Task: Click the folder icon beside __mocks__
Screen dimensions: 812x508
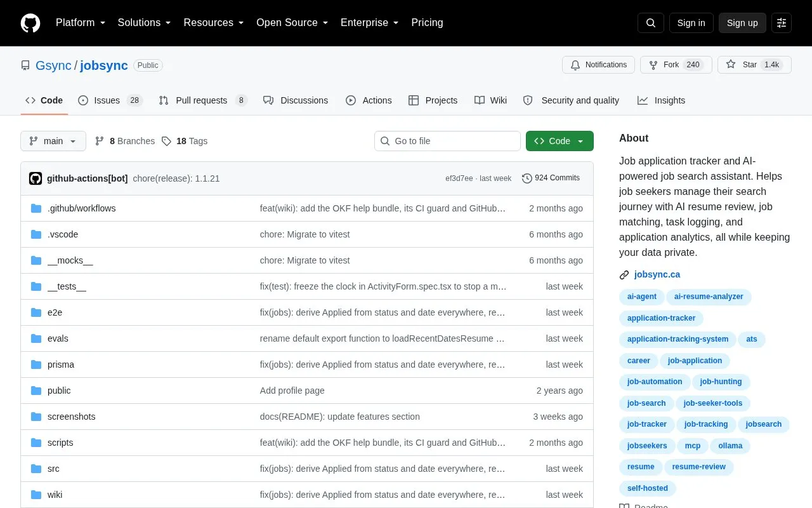Action: point(36,260)
